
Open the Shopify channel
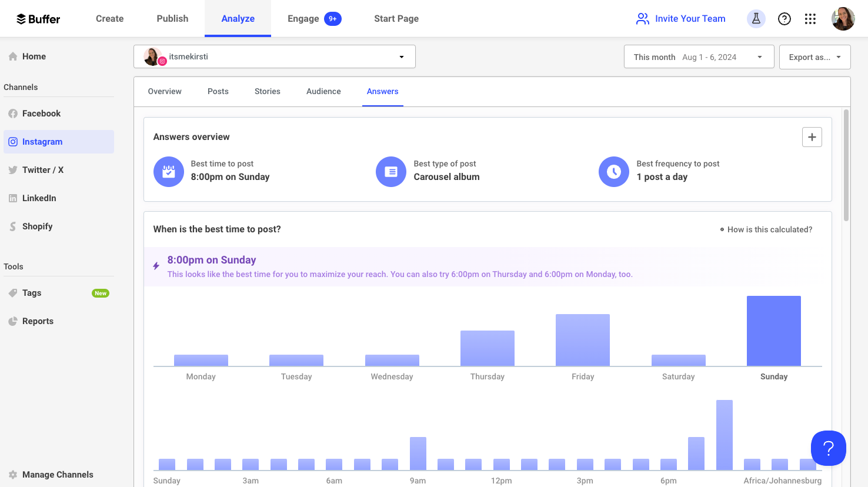point(39,226)
